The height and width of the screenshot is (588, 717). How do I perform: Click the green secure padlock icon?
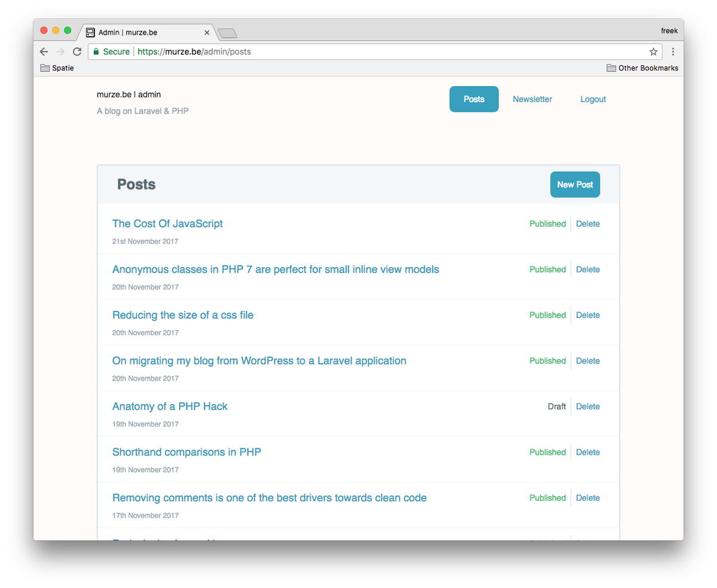click(96, 52)
